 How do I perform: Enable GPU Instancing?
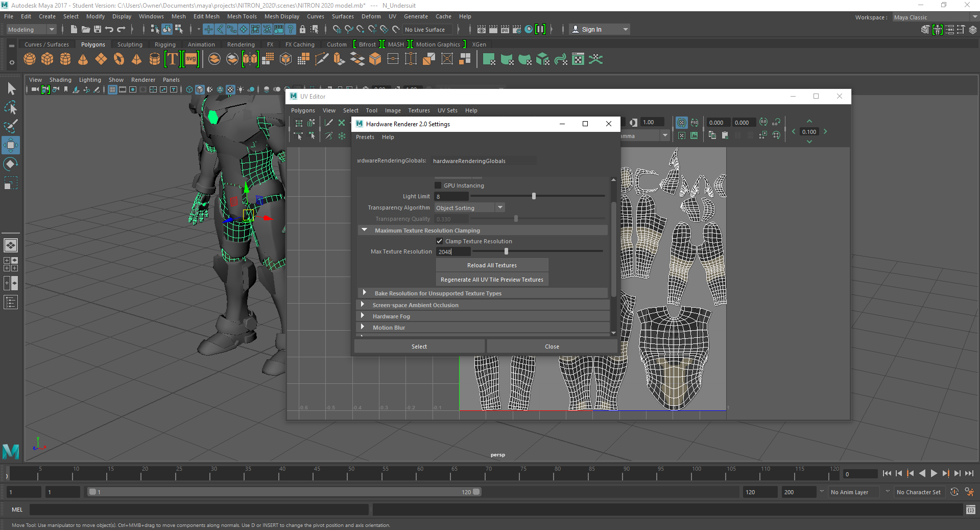click(x=438, y=185)
